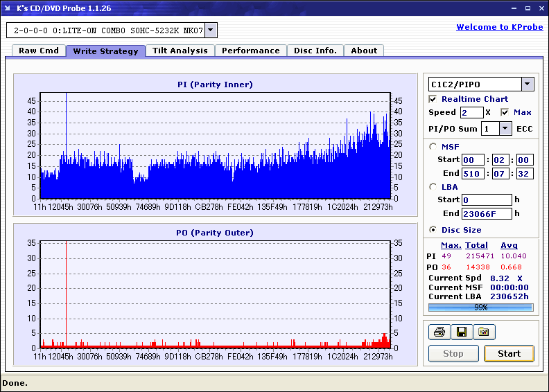Click the folder icon to load chart

click(484, 332)
